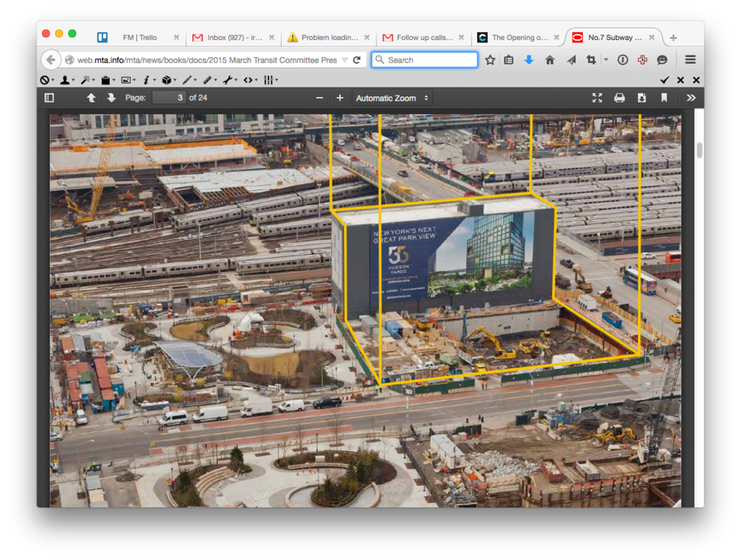Image resolution: width=741 pixels, height=560 pixels.
Task: Switch to the No.7 Subway tab
Action: tap(613, 36)
